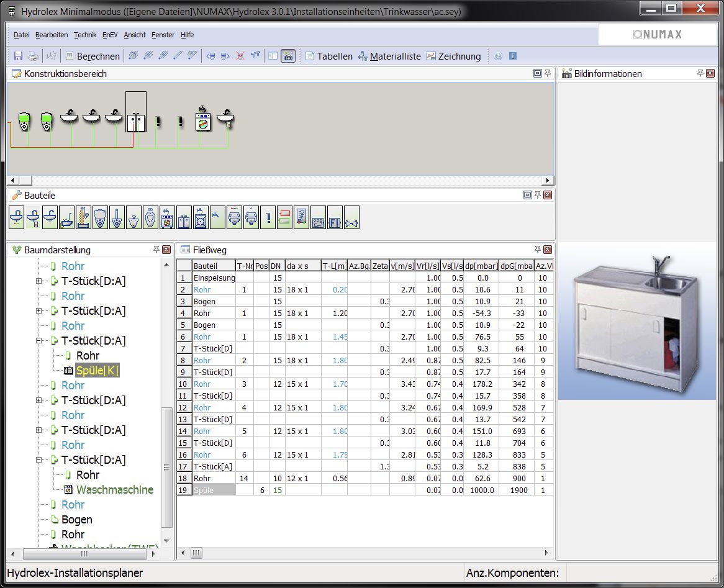Click the Fließweg horizontal scrollbar thumb
Screen dimensions: 724x588
(196, 553)
